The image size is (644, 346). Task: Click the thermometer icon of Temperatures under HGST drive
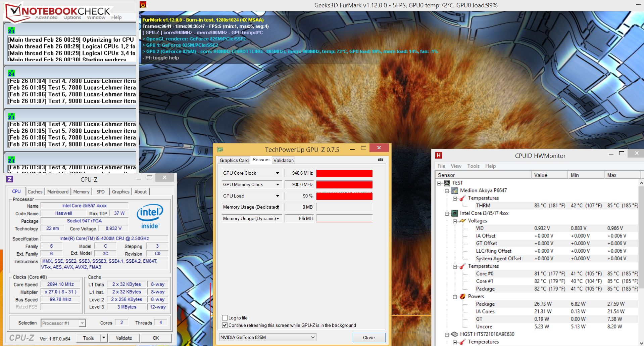tap(463, 342)
